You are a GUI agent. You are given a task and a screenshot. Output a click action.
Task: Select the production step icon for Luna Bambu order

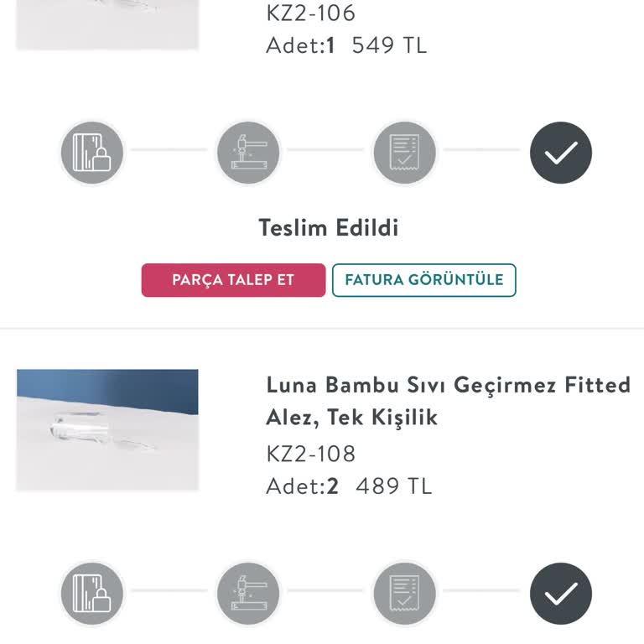248,593
